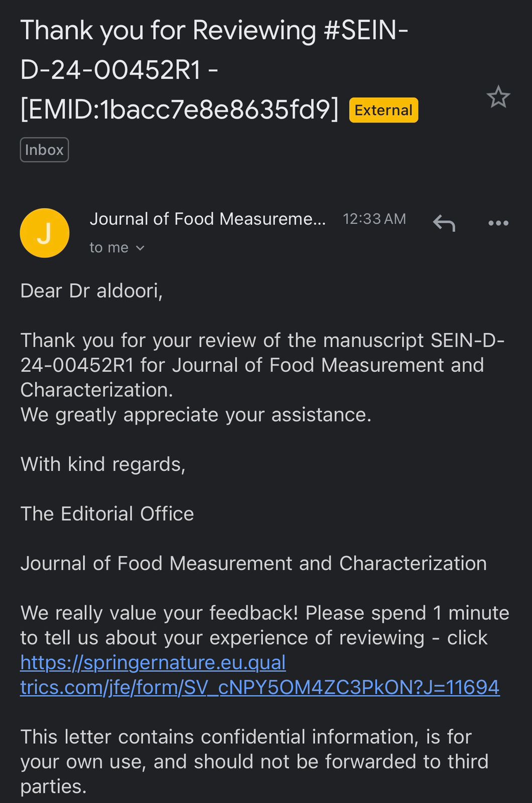Image resolution: width=532 pixels, height=803 pixels.
Task: Tap the sender name Journal of Food Measureme...
Action: (207, 219)
